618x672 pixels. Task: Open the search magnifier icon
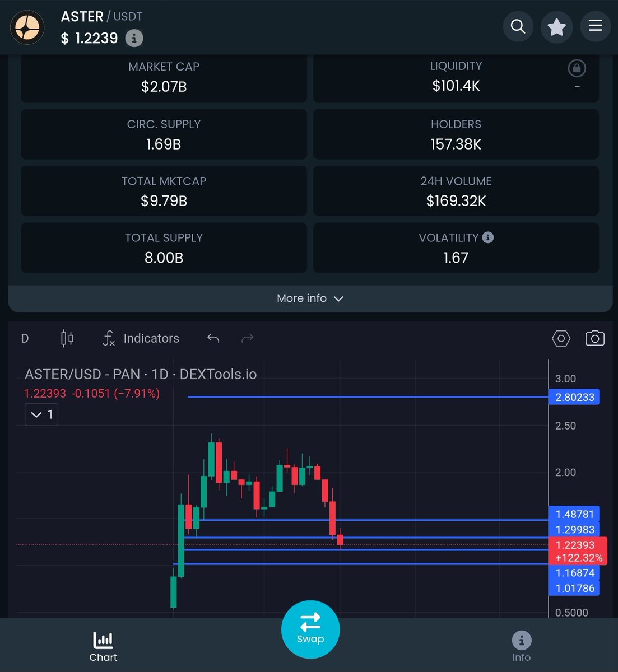(x=518, y=26)
